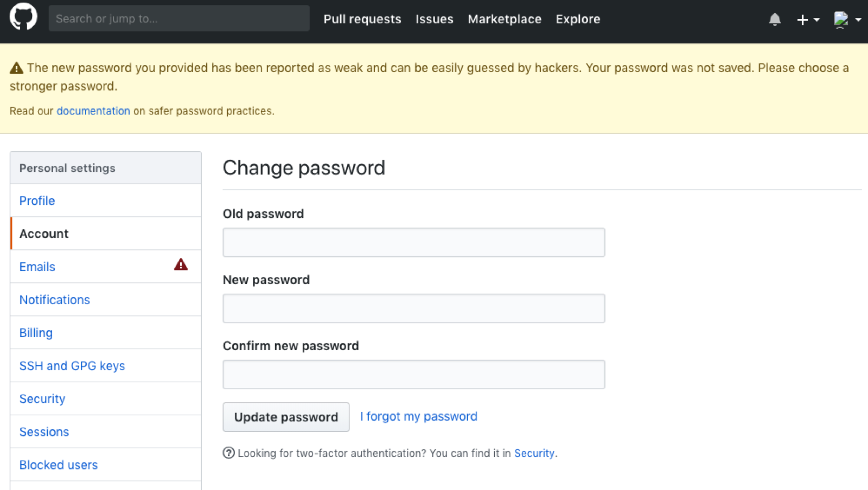Open Pull requests in top navigation
Image resolution: width=868 pixels, height=490 pixels.
click(x=362, y=19)
